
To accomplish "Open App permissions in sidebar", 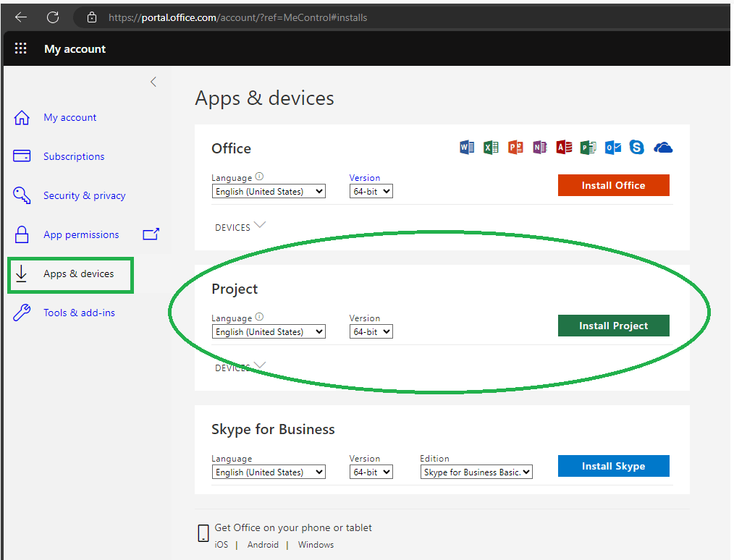I will click(x=81, y=234).
